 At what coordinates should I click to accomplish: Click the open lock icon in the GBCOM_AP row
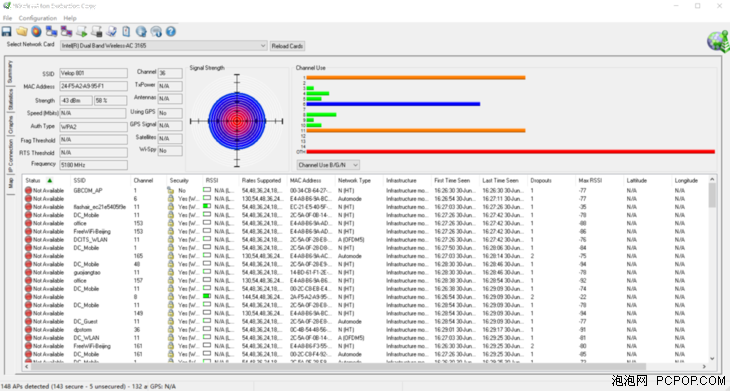170,190
